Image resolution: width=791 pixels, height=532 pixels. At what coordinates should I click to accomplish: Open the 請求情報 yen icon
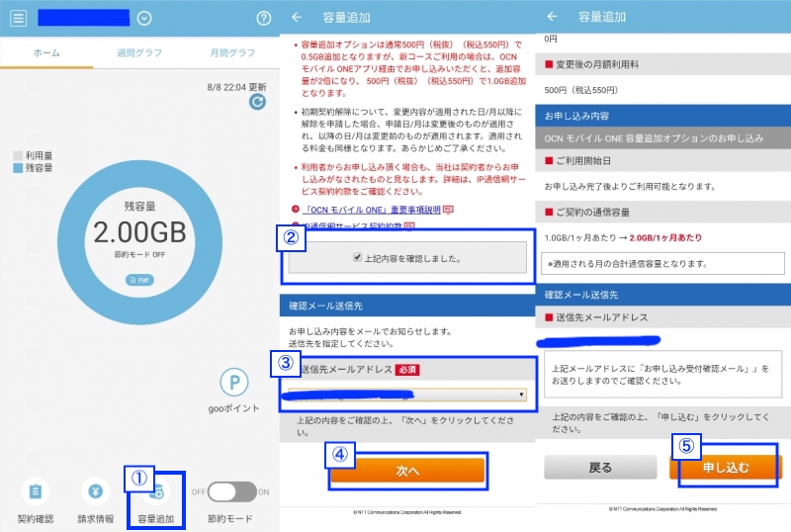[x=95, y=491]
